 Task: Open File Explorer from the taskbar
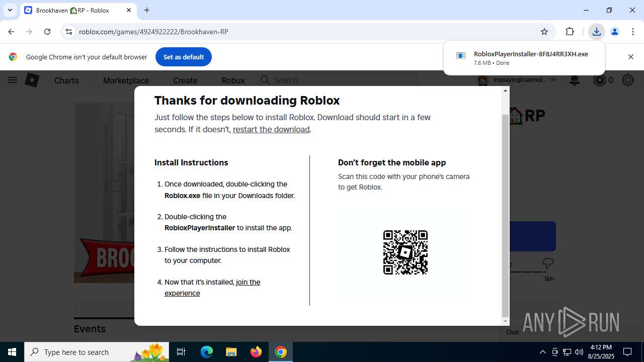[231, 352]
